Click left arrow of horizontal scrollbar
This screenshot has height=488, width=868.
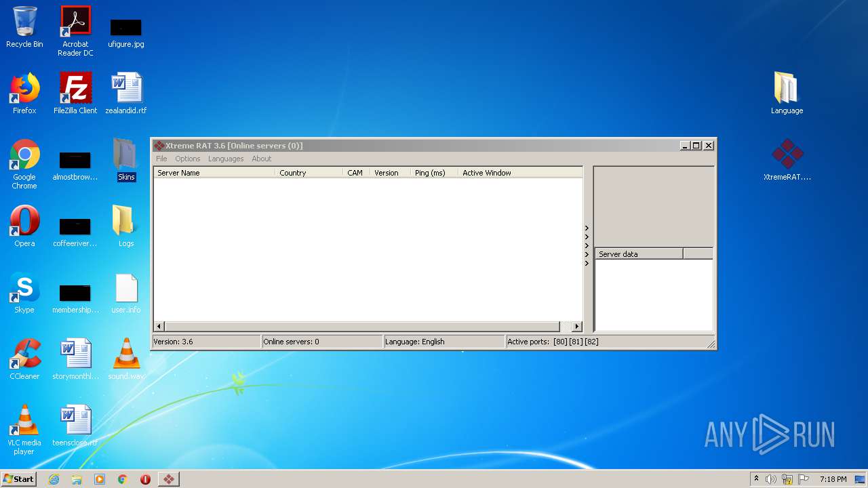click(159, 327)
